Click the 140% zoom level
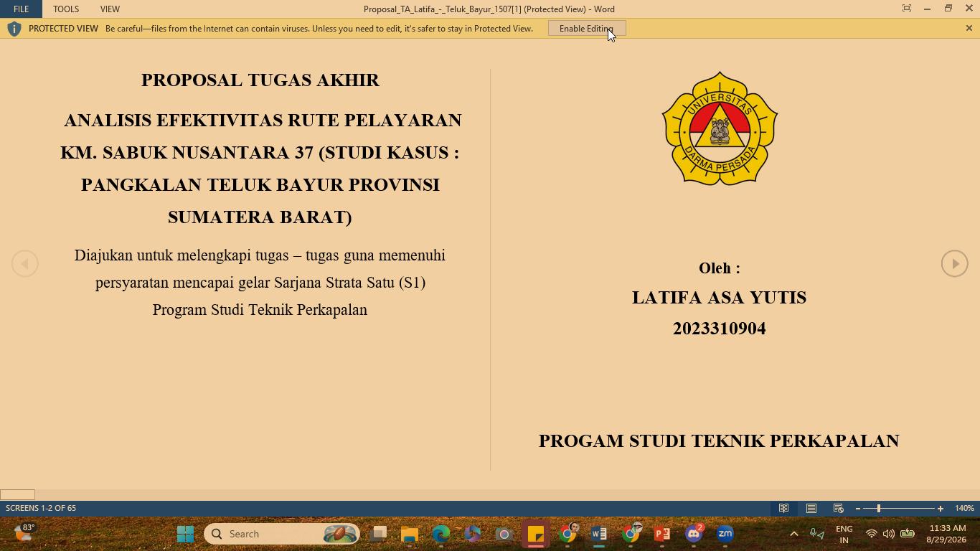 coord(964,508)
